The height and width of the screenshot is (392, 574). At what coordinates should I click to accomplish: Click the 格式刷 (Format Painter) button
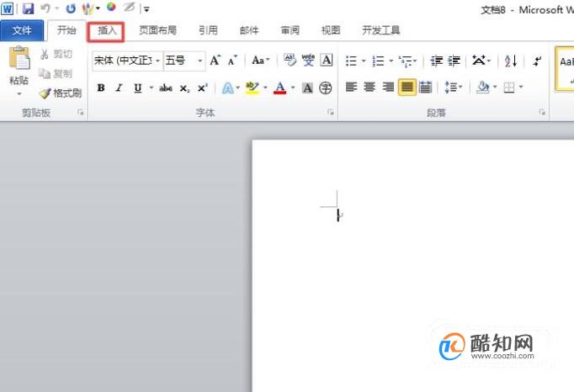(x=61, y=93)
